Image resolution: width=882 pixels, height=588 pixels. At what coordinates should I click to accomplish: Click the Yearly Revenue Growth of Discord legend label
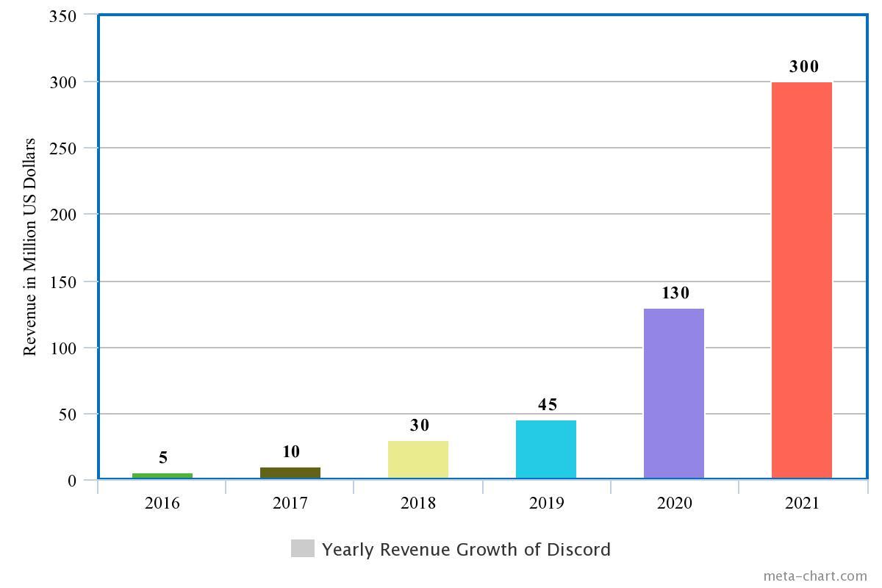(x=466, y=549)
